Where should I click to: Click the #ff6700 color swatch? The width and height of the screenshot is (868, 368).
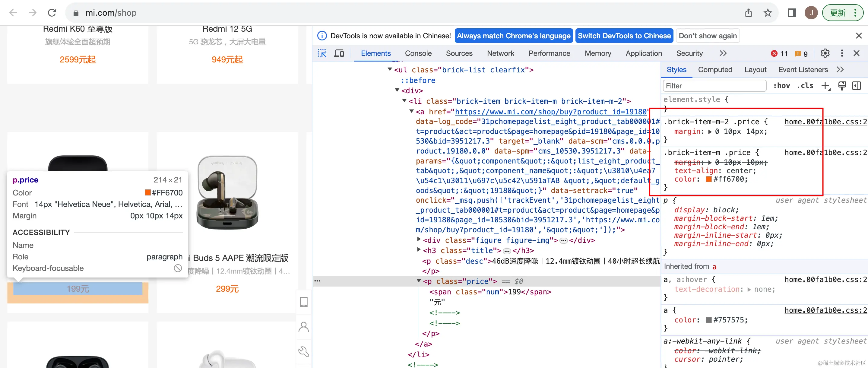click(x=709, y=179)
